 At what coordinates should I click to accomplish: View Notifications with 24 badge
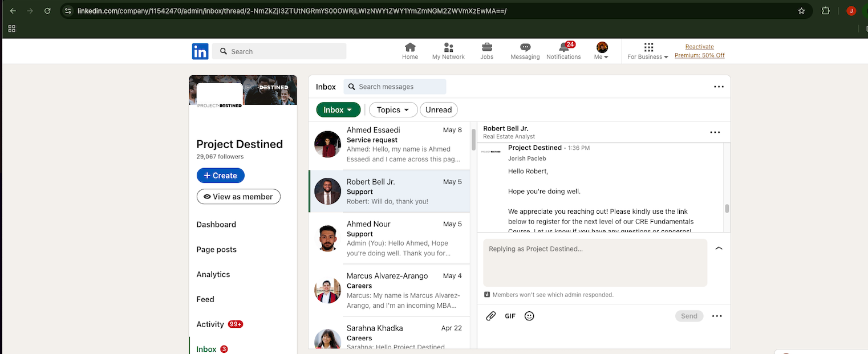563,51
